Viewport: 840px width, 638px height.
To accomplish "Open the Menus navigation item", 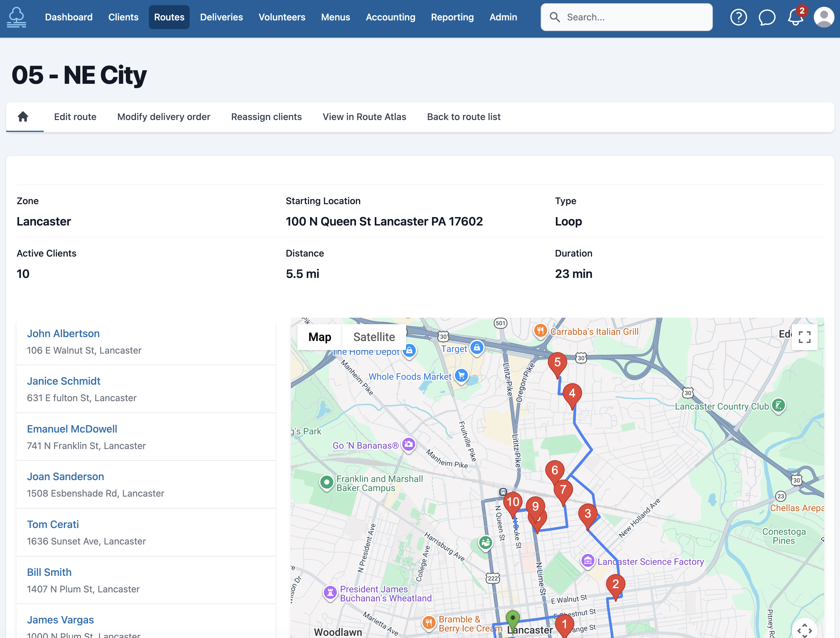I will click(x=335, y=17).
